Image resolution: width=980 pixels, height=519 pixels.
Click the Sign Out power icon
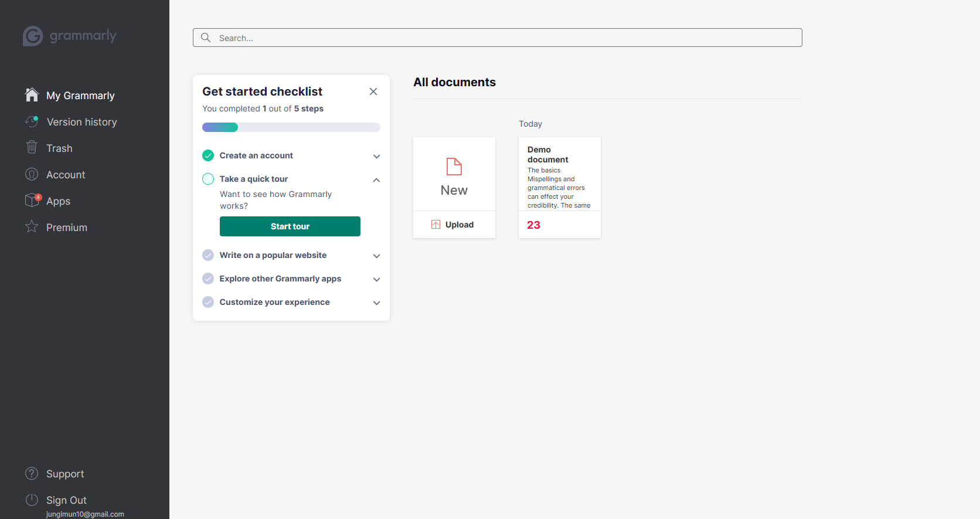click(x=32, y=500)
